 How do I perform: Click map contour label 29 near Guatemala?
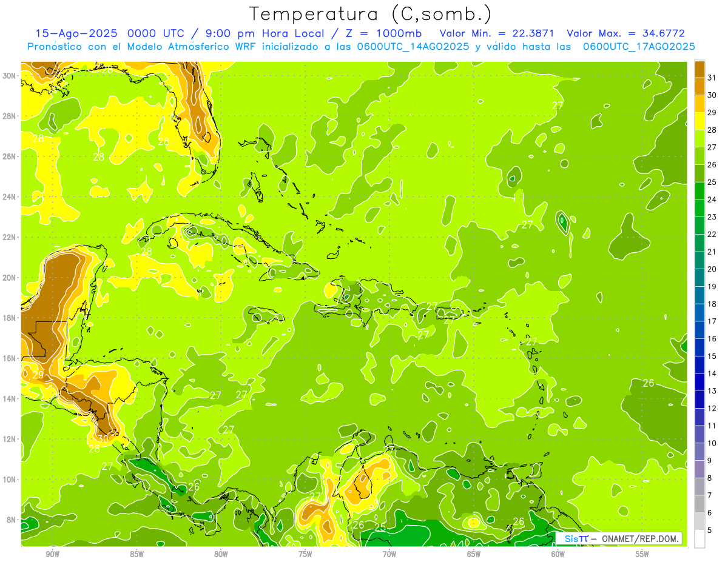[x=38, y=375]
